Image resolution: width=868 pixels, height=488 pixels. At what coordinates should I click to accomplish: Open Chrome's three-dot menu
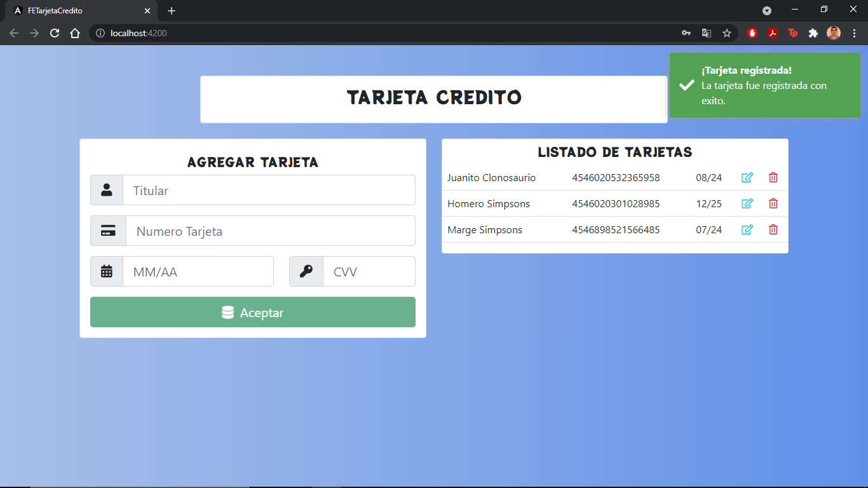(854, 33)
